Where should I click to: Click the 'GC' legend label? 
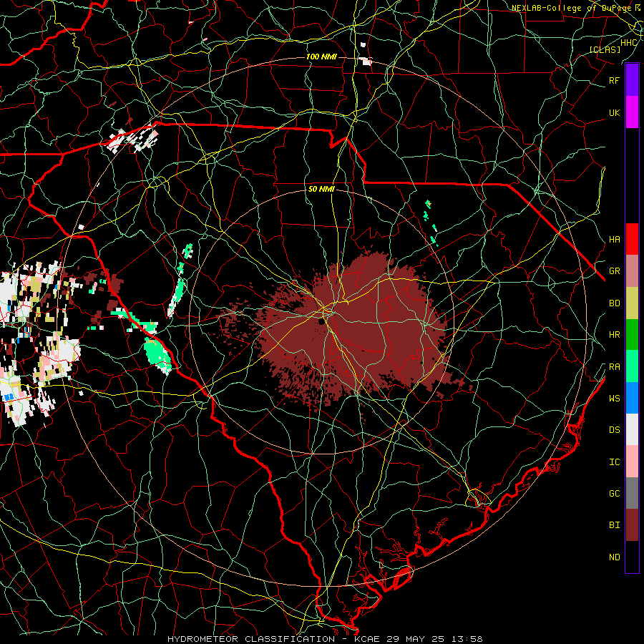614,494
